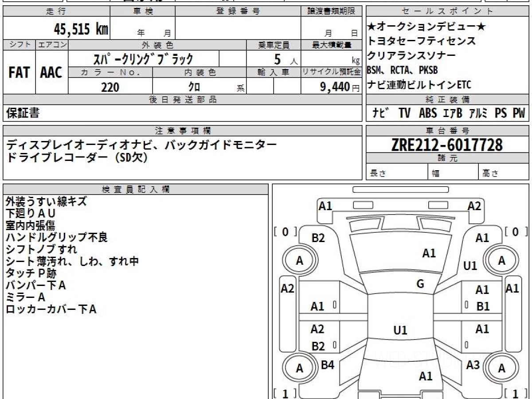
Task: Click the U1 mark beside the windshield
Action: click(x=470, y=266)
